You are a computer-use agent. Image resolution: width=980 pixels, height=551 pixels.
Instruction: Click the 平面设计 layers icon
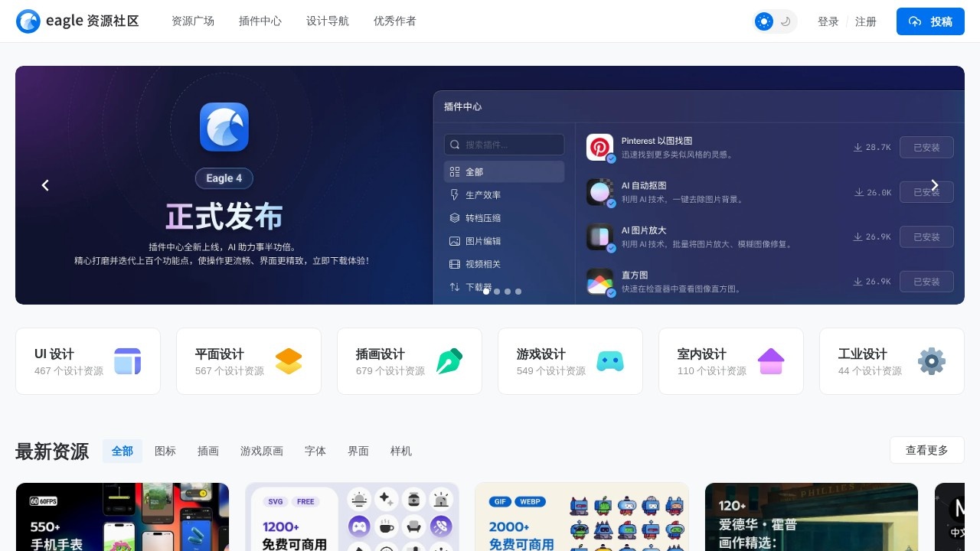[289, 361]
